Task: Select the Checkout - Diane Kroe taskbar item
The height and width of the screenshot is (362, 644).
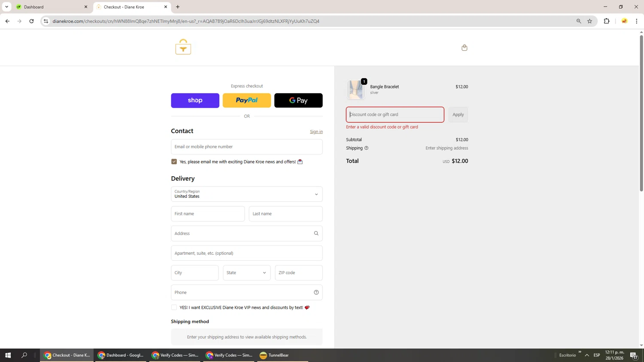Action: click(67, 355)
